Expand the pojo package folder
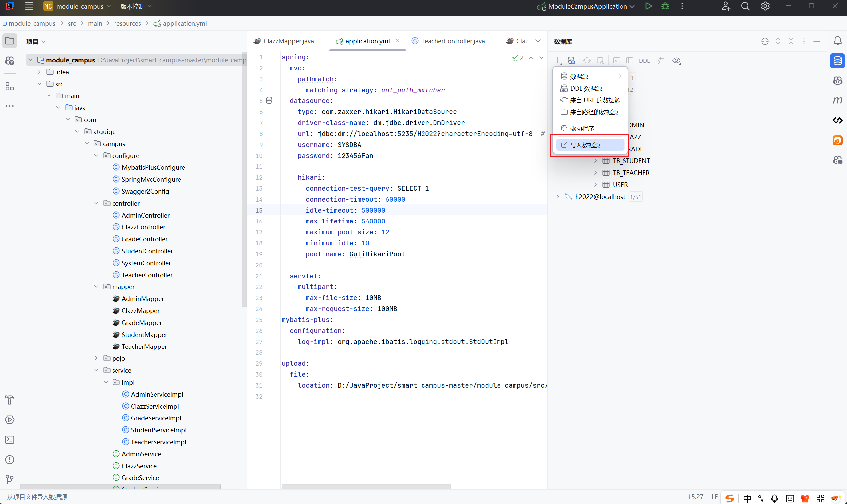The height and width of the screenshot is (504, 847). point(96,358)
